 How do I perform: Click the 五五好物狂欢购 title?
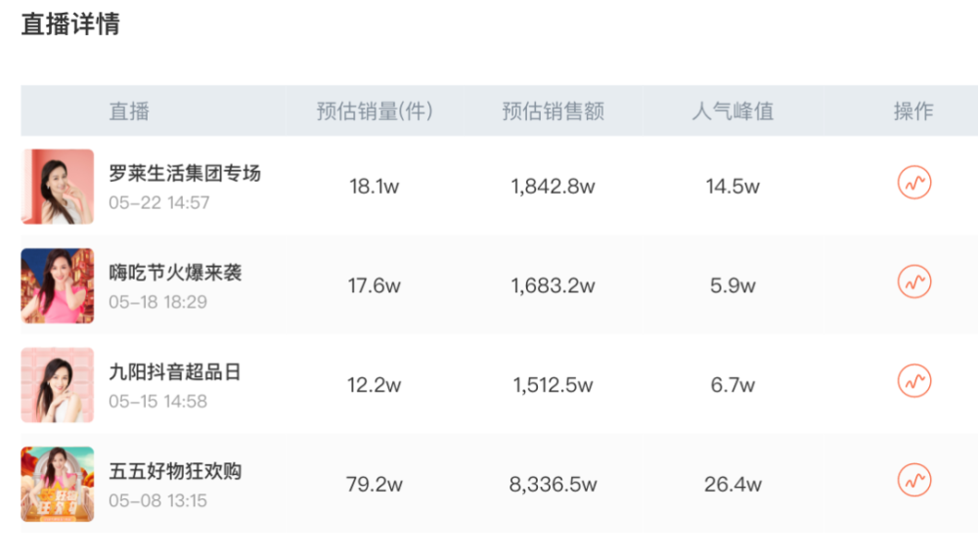(x=175, y=471)
